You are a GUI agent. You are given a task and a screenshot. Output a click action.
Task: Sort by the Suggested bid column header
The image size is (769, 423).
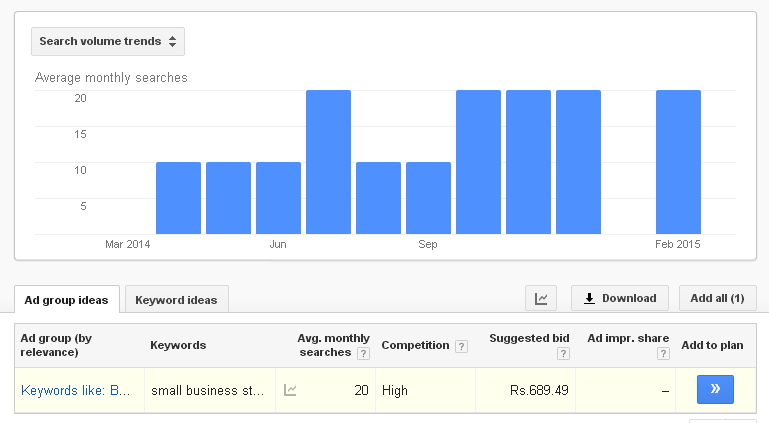coord(528,338)
